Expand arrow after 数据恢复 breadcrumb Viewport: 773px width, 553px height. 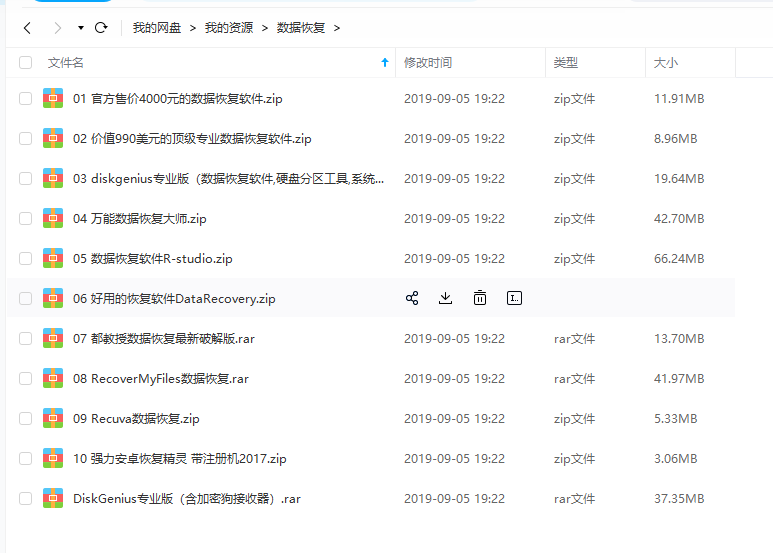[x=337, y=29]
